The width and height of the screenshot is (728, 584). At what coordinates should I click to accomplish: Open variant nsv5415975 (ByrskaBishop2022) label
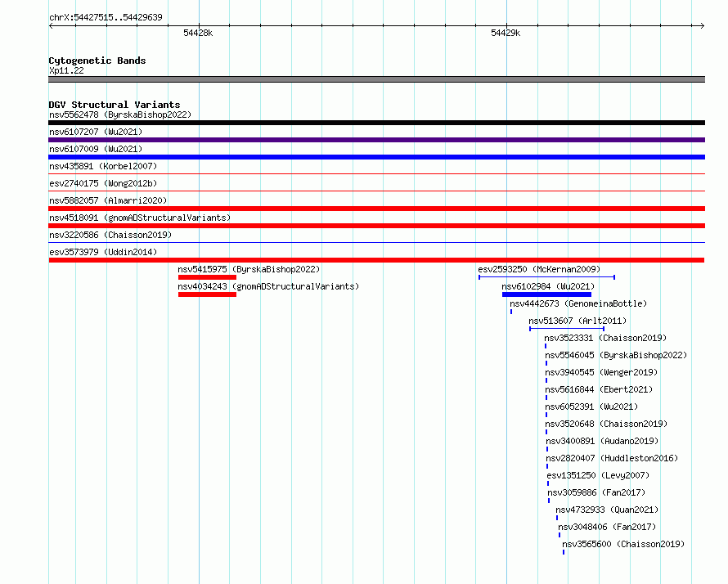(x=249, y=269)
